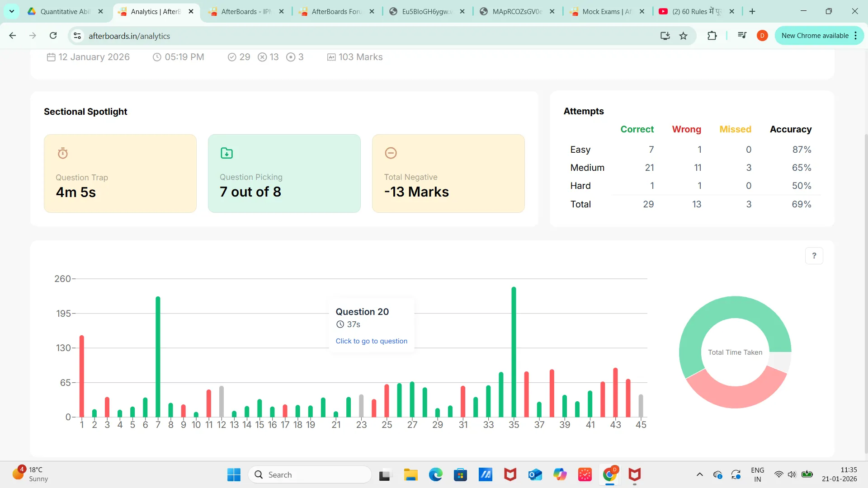Install app icon in address bar
This screenshot has width=868, height=488.
665,36
